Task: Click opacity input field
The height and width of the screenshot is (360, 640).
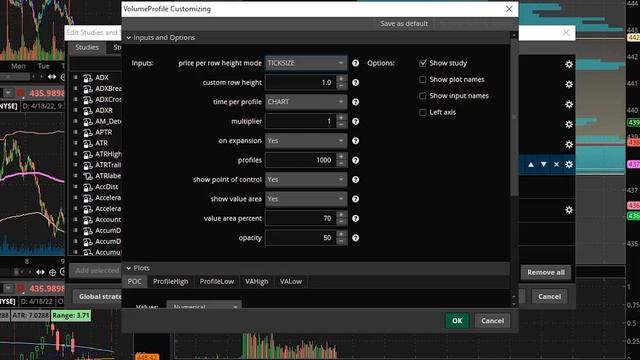Action: tap(301, 238)
